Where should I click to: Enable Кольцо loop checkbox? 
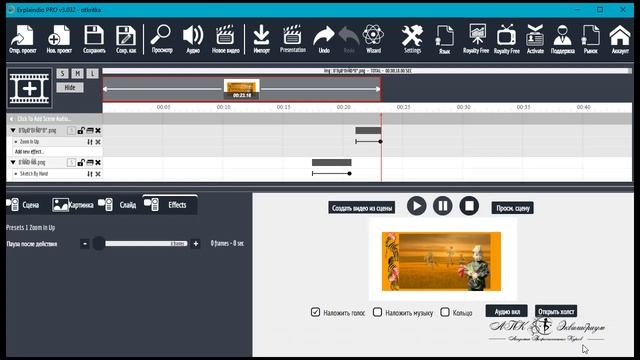click(x=445, y=312)
